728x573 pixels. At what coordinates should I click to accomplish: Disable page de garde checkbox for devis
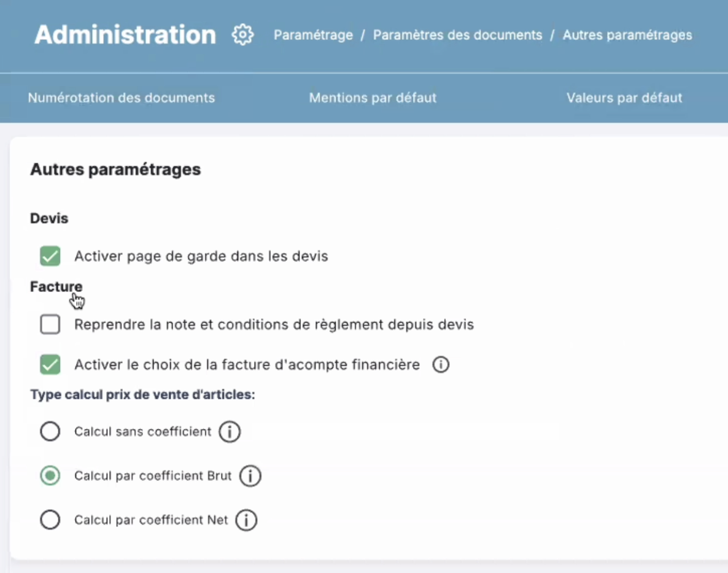(x=50, y=256)
